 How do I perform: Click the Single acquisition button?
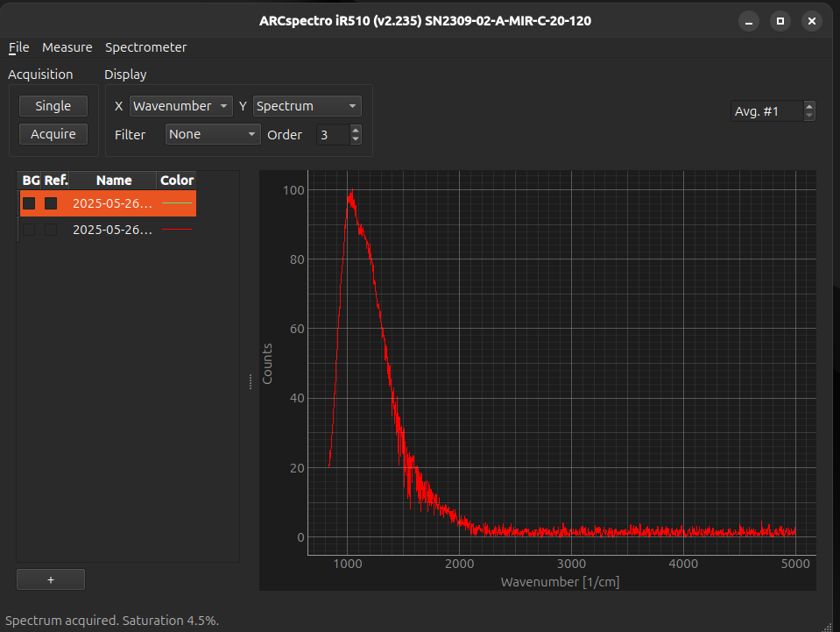pos(53,106)
